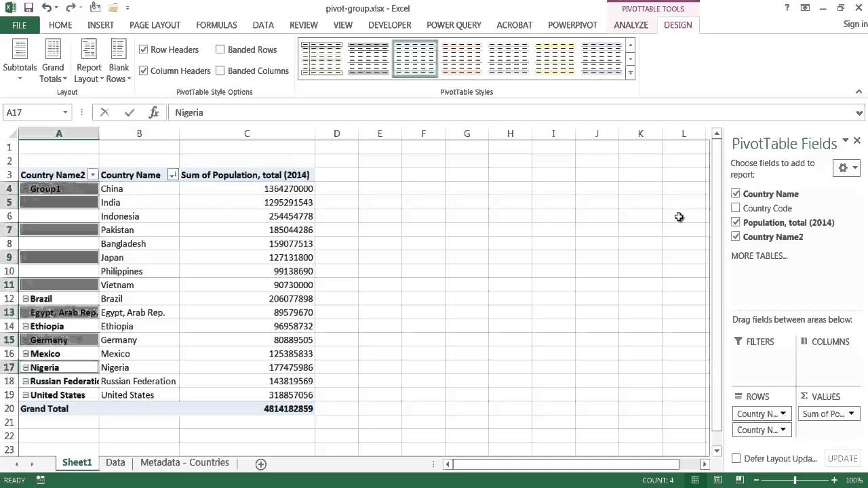Click the zoom slider handle
868x488 pixels.
[795, 480]
